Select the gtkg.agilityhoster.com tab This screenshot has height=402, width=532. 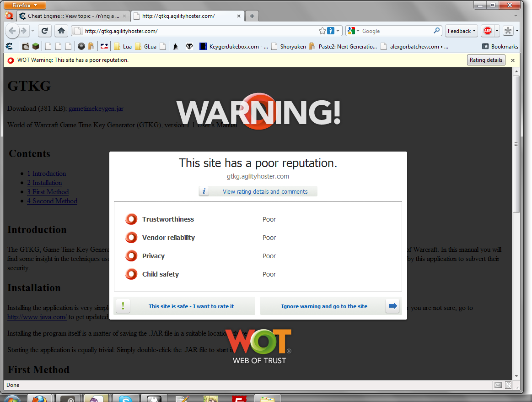(187, 16)
